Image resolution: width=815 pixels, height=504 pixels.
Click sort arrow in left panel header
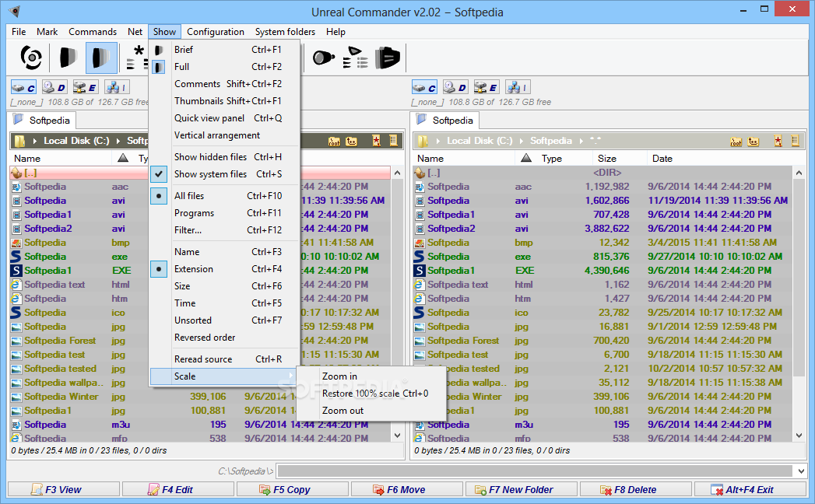(123, 158)
